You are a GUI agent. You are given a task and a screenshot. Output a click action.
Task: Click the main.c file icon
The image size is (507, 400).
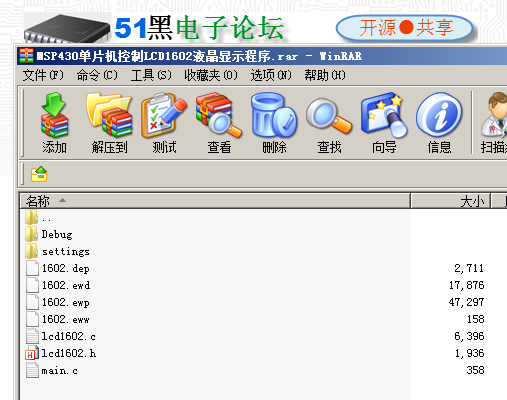(32, 370)
